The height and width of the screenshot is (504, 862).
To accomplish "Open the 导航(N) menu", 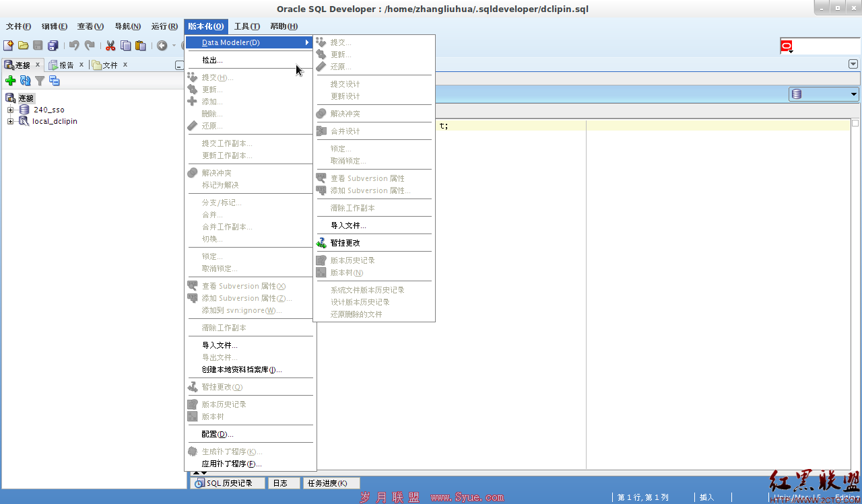I will (128, 26).
